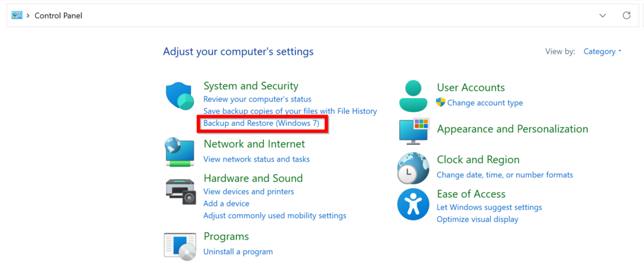Click the Ease of Access icon
Image resolution: width=644 pixels, height=280 pixels.
tap(413, 204)
